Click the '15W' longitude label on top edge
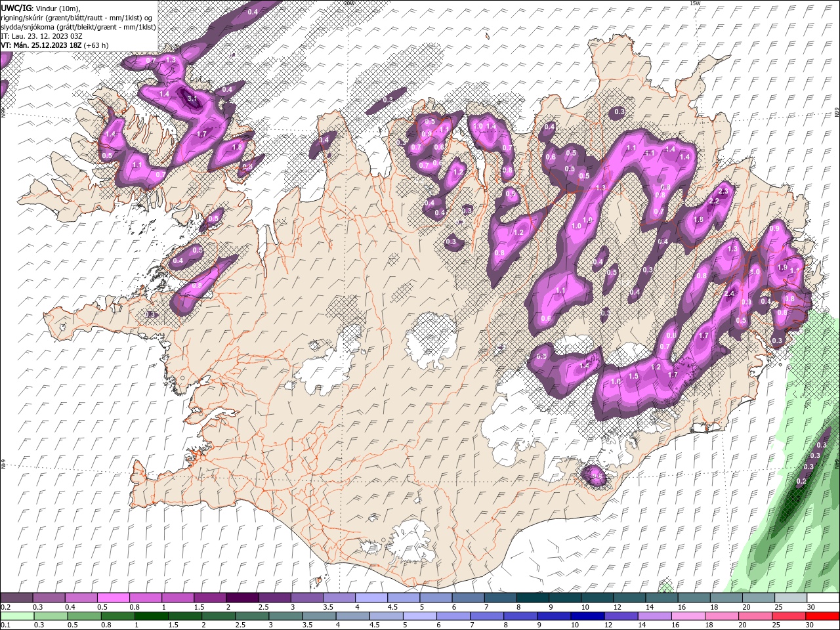The height and width of the screenshot is (630, 840). [x=695, y=3]
